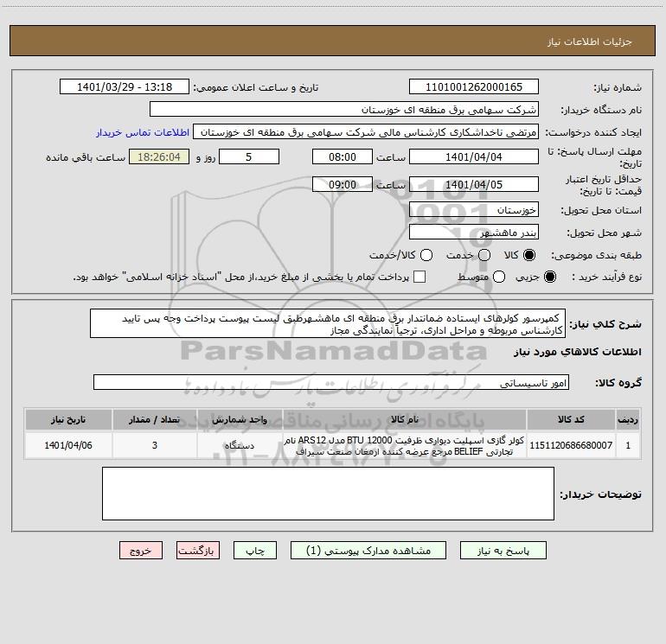Click the ردیف column header
This screenshot has height=644, width=666.
pyautogui.click(x=627, y=419)
